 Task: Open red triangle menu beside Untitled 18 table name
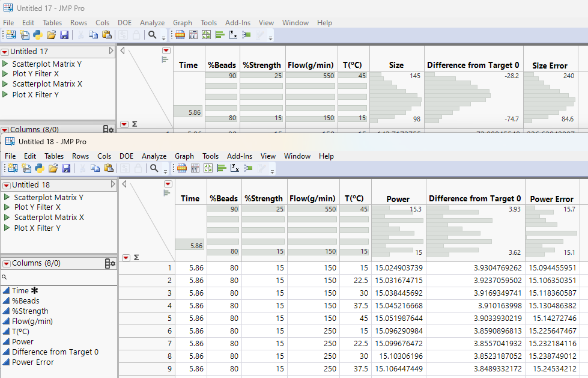pos(6,186)
